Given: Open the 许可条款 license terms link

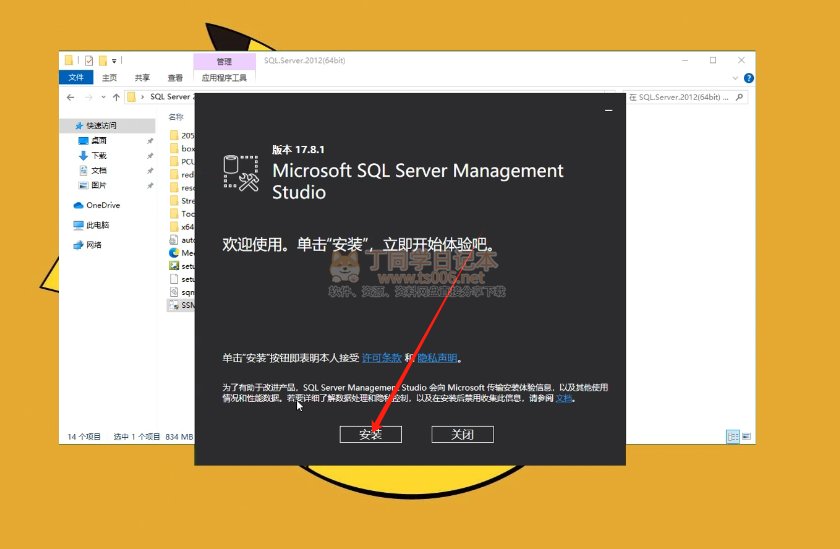Looking at the screenshot, I should click(x=381, y=358).
